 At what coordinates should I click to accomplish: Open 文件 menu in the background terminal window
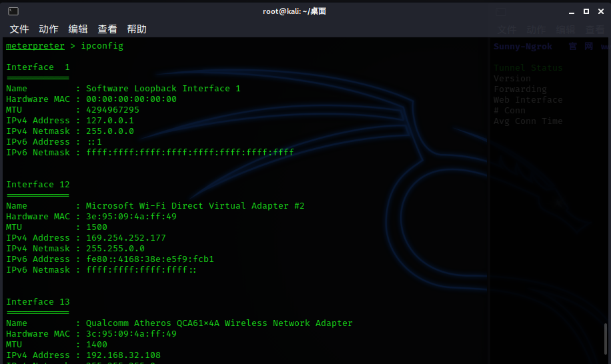(507, 30)
